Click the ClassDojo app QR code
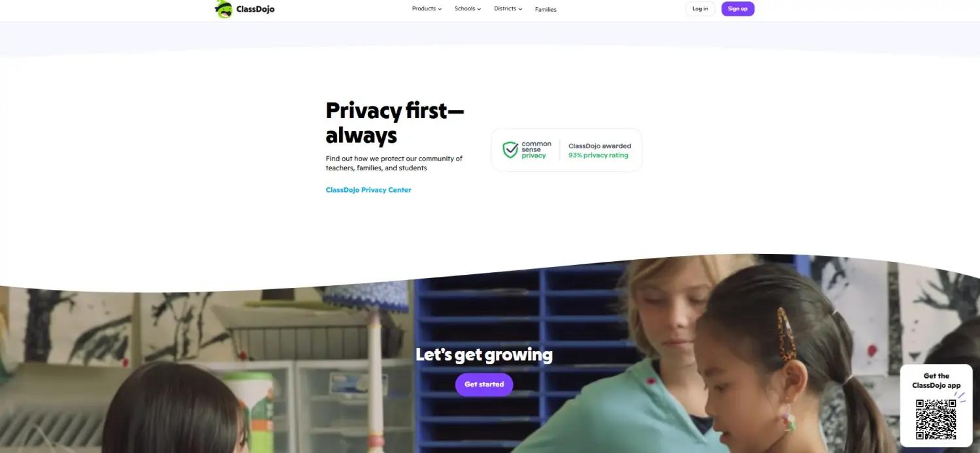The height and width of the screenshot is (453, 980). pos(936,419)
